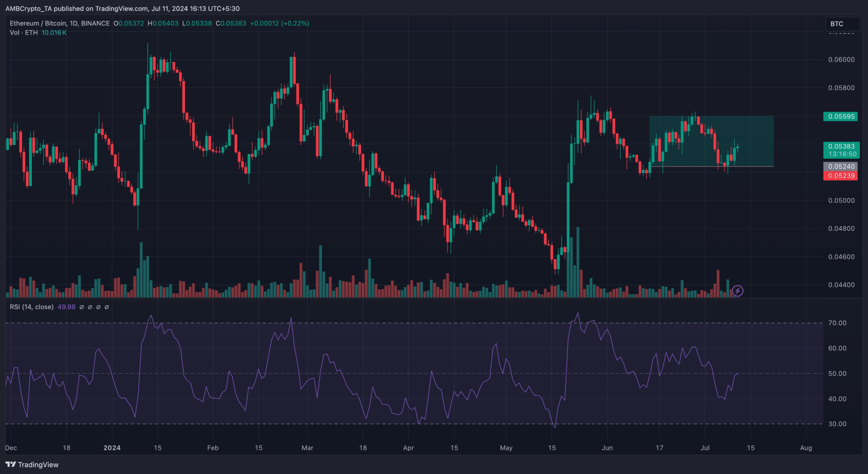Click the 60.00 RSI axis level

click(x=837, y=348)
